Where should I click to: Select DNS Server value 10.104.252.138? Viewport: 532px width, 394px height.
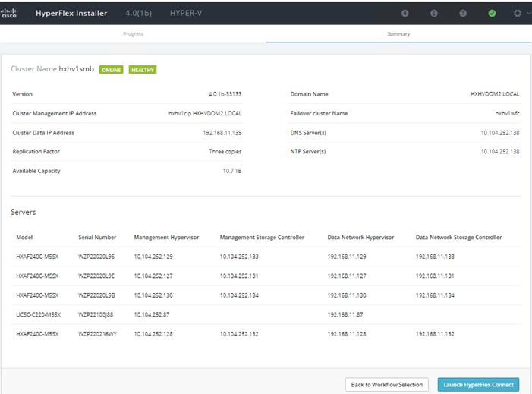point(500,133)
